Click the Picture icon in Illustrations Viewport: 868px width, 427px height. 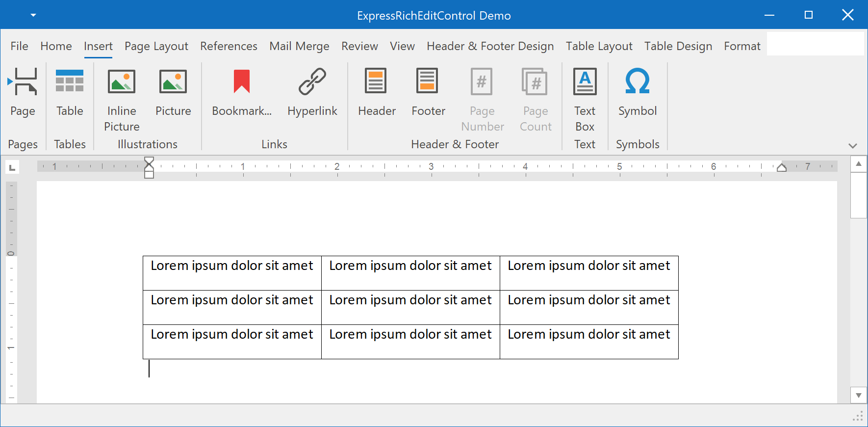(x=173, y=81)
